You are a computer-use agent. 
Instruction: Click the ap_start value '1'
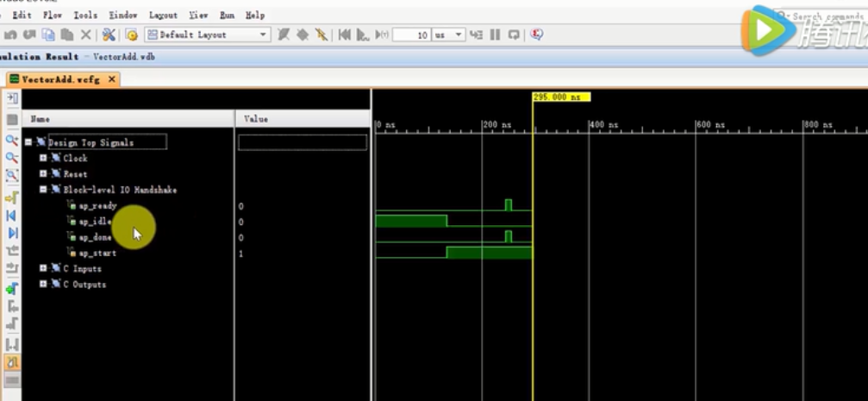tap(240, 254)
